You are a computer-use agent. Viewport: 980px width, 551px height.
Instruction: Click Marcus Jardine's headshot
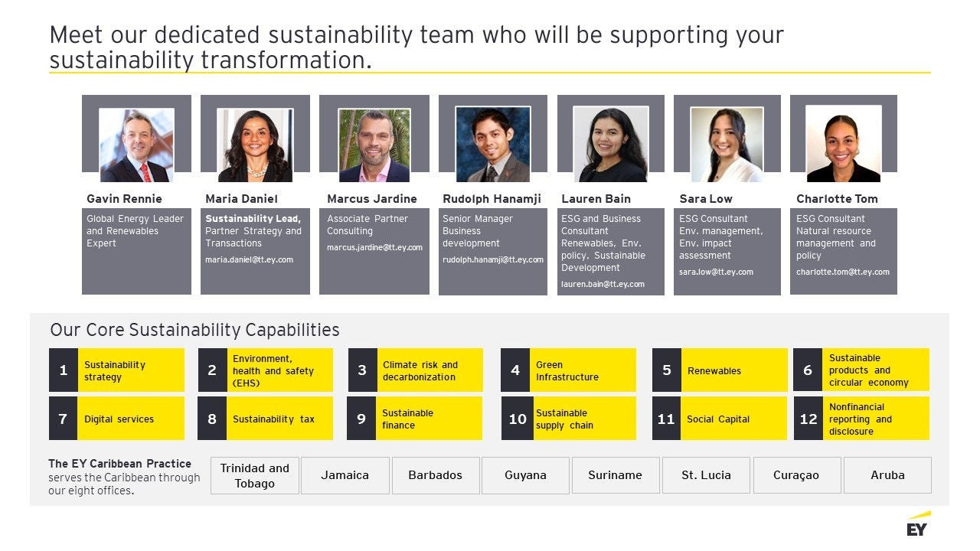point(374,145)
